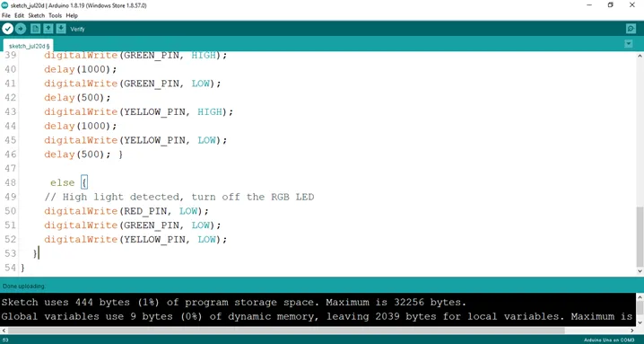Image resolution: width=644 pixels, height=344 pixels.
Task: Click the editor vertical scrollbar thumb
Action: pos(640,236)
